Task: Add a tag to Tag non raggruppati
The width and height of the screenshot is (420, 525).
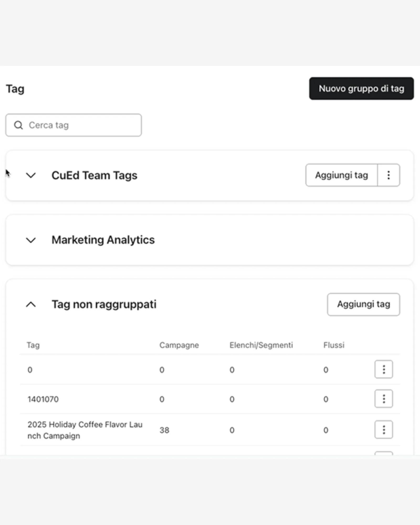Action: [363, 304]
